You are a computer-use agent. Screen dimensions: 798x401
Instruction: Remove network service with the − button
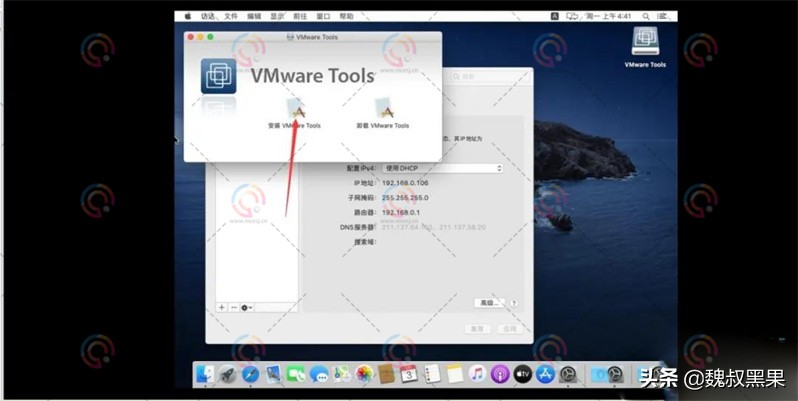[234, 307]
